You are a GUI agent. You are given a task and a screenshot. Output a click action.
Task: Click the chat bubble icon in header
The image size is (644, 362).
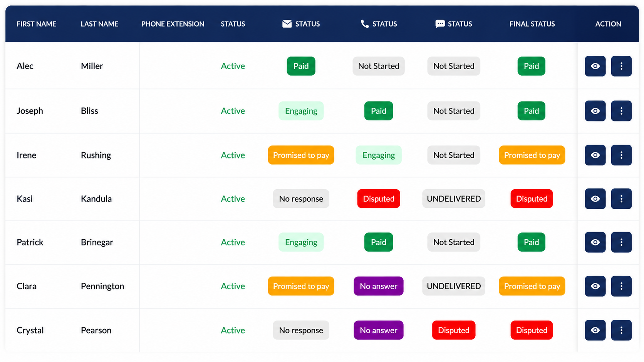tap(440, 24)
